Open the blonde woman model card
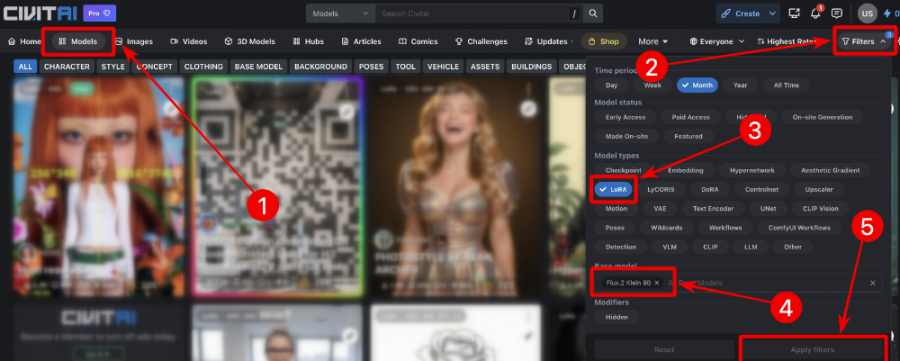 [x=455, y=187]
